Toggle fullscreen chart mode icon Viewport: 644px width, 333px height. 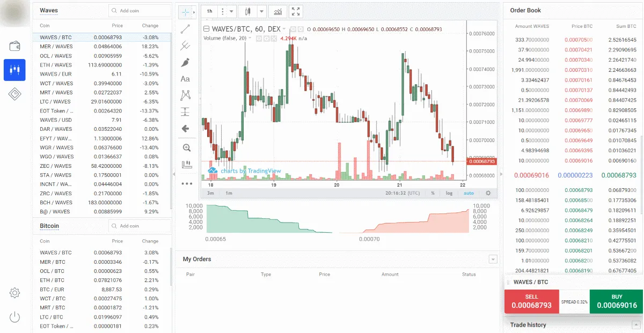(296, 11)
